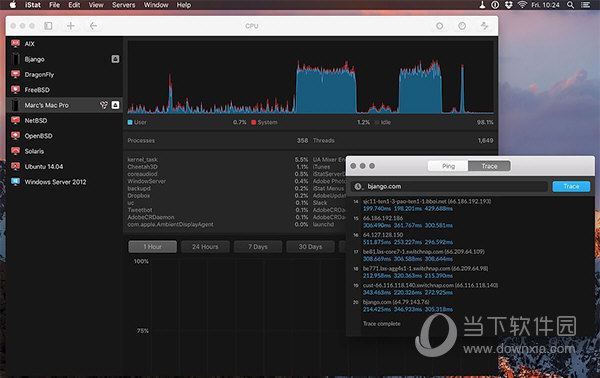The image size is (600, 378).
Task: Select the DragonFly server icon
Action: 15,74
